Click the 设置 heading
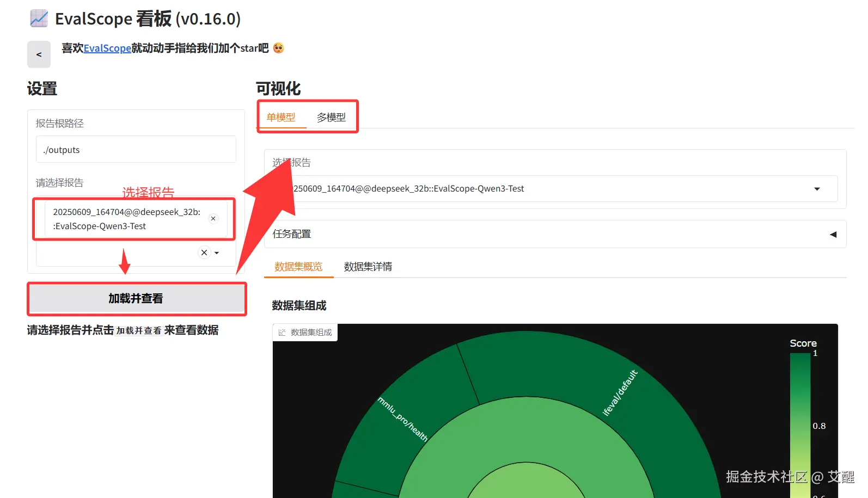Screen dimensions: 868x498 [42, 88]
